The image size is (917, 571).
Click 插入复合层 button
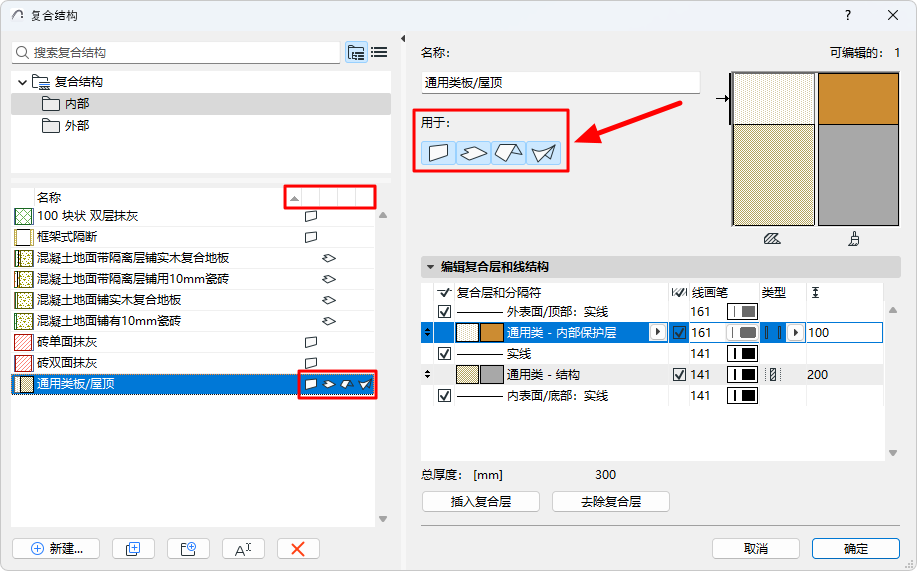coord(481,501)
